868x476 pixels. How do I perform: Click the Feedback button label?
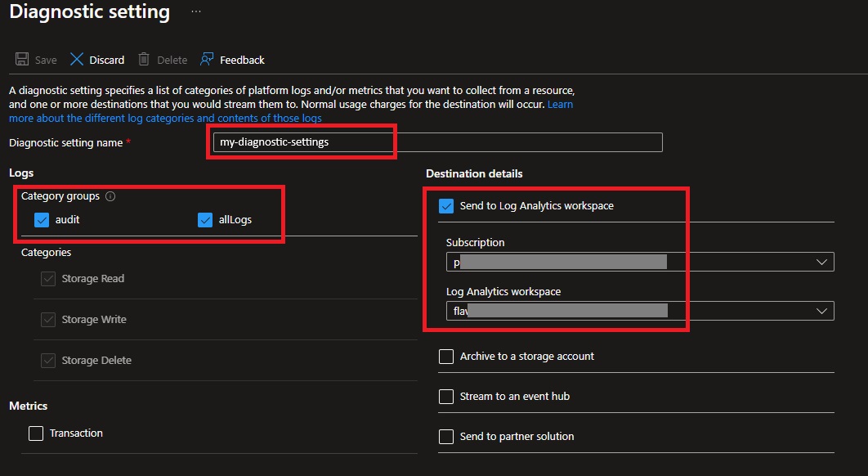tap(242, 60)
